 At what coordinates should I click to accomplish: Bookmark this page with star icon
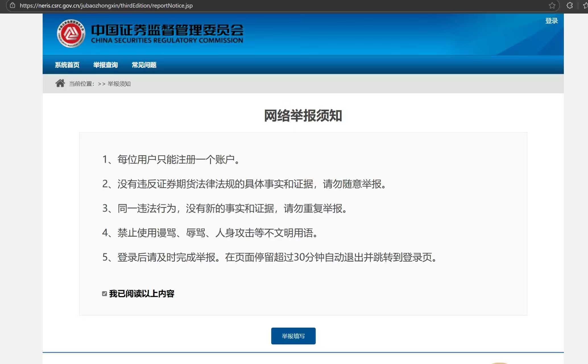552,5
